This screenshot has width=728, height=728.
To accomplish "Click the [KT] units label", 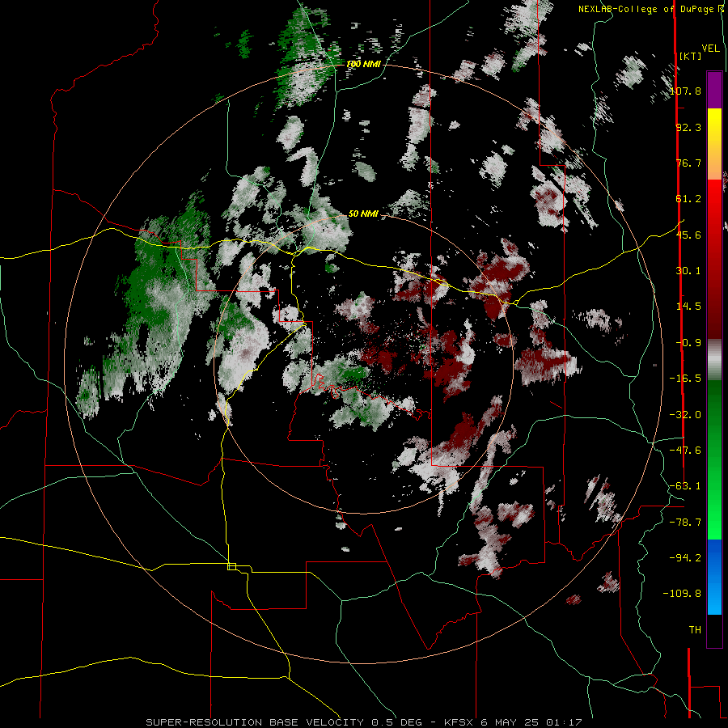I will (691, 56).
